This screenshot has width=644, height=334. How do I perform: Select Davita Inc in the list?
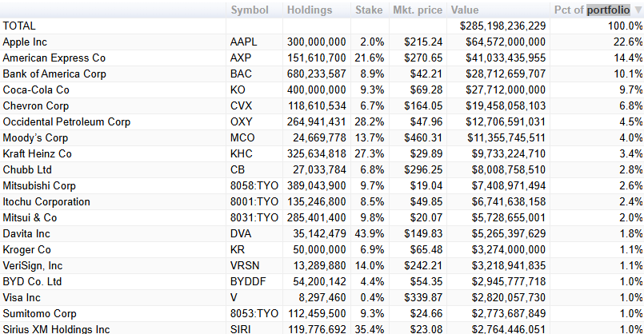pos(26,233)
